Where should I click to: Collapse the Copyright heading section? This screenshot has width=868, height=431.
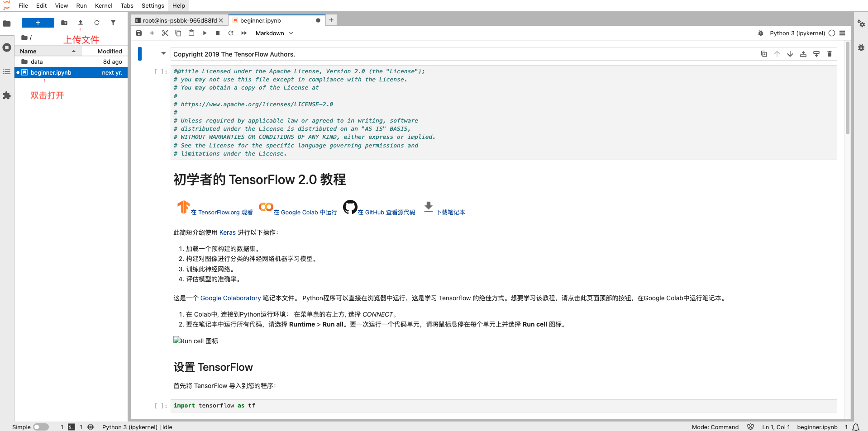[x=163, y=53]
